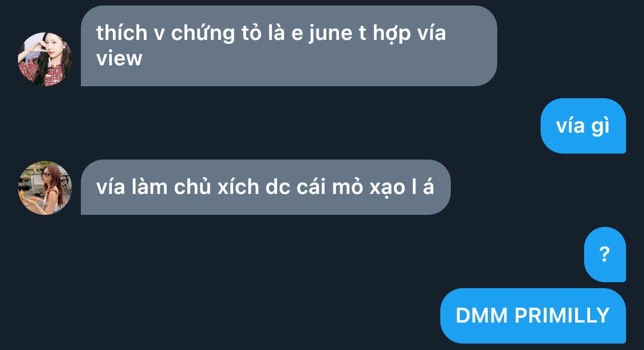Click the word "chứng" in first message
The image size is (644, 350).
(203, 34)
